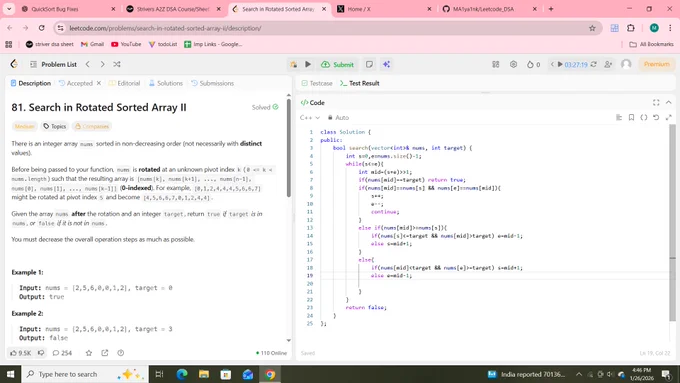
Task: Toggle the Auto lock setting
Action: click(x=338, y=118)
